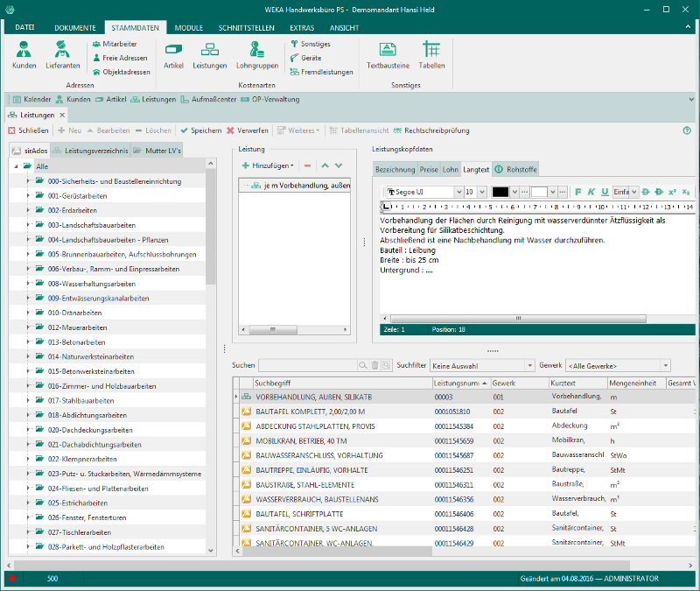Screen dimensions: 700x591
Task: Select the Preise tab
Action: point(428,169)
